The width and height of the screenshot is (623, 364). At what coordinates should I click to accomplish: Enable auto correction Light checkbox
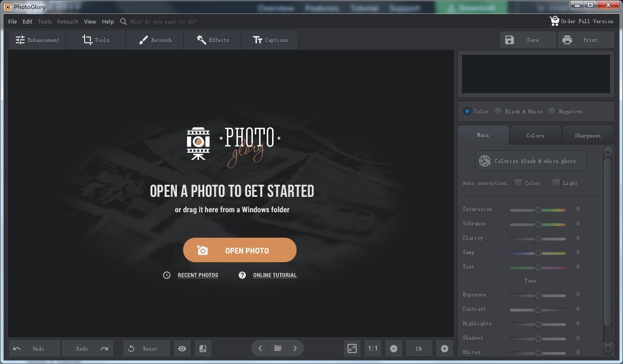[x=556, y=183]
